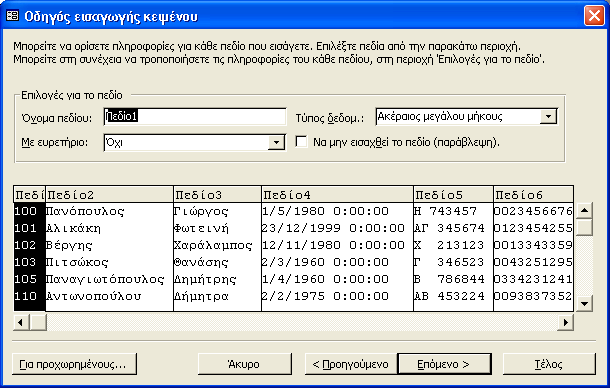Select the Πεδίο4 column header
This screenshot has width=610, height=388.
point(337,194)
